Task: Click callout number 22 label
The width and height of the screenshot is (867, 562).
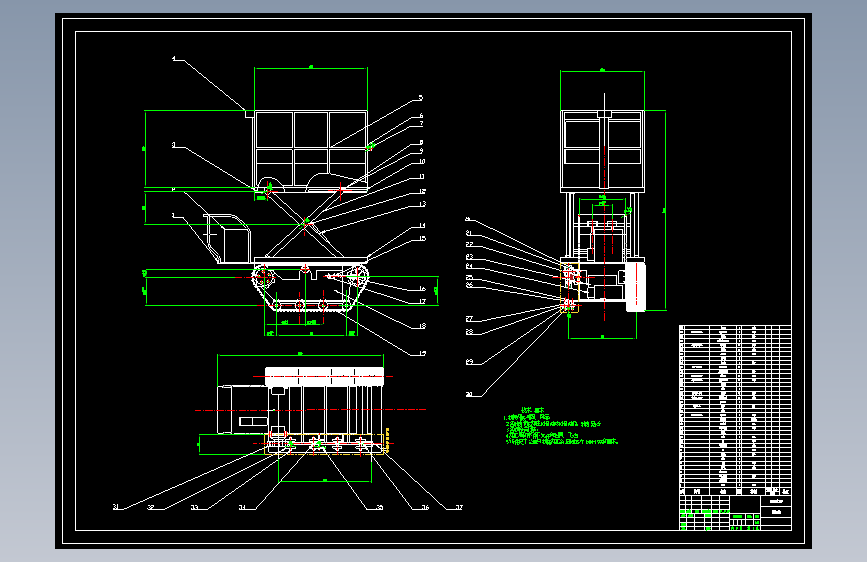Action: [469, 244]
